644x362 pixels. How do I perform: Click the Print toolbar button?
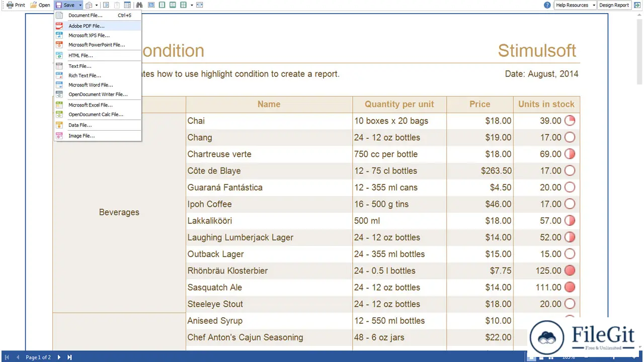16,5
